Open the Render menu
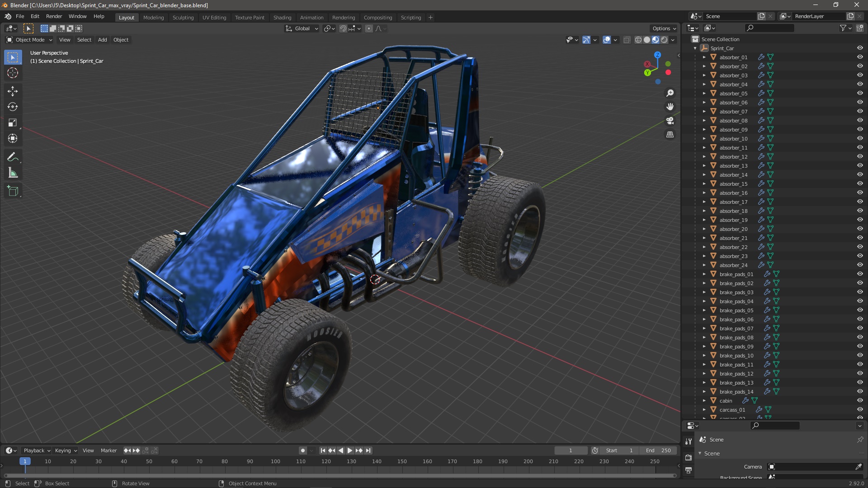This screenshot has width=868, height=488. [x=54, y=16]
